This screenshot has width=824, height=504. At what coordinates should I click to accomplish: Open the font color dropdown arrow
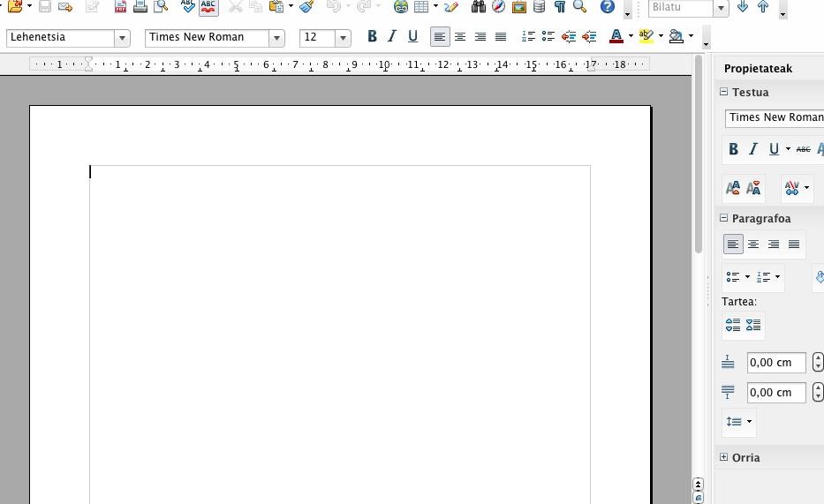pyautogui.click(x=631, y=36)
